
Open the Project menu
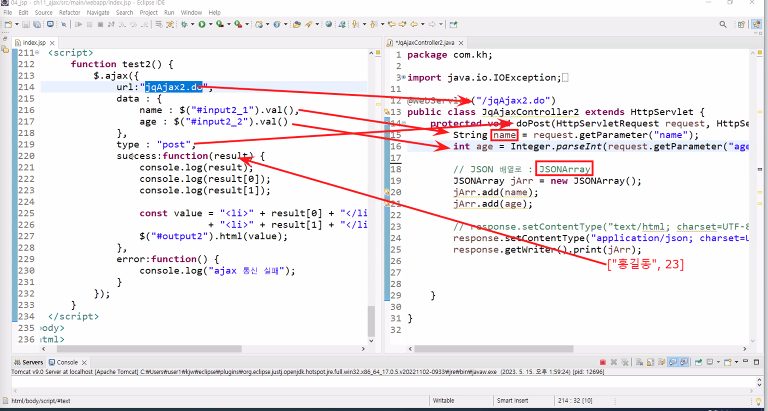tap(148, 12)
